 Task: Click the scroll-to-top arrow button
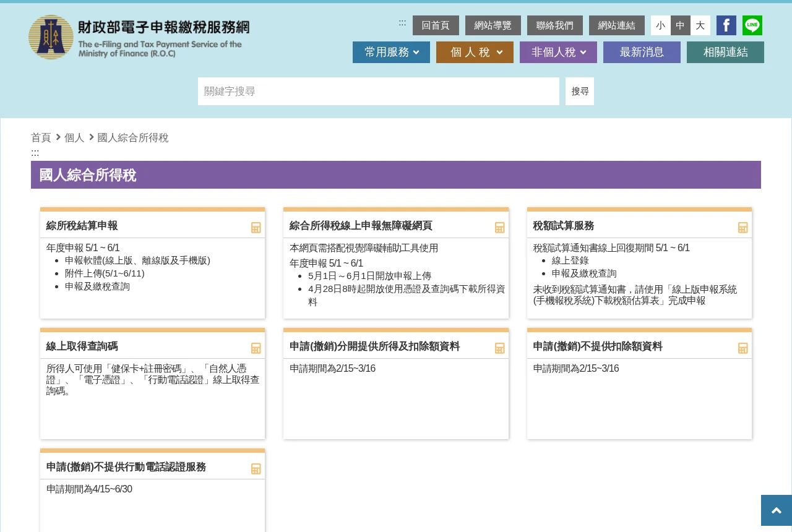(x=777, y=510)
